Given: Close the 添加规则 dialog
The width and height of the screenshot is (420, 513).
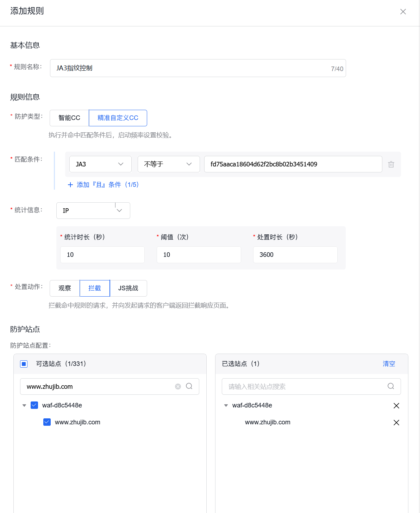Looking at the screenshot, I should click(x=403, y=11).
